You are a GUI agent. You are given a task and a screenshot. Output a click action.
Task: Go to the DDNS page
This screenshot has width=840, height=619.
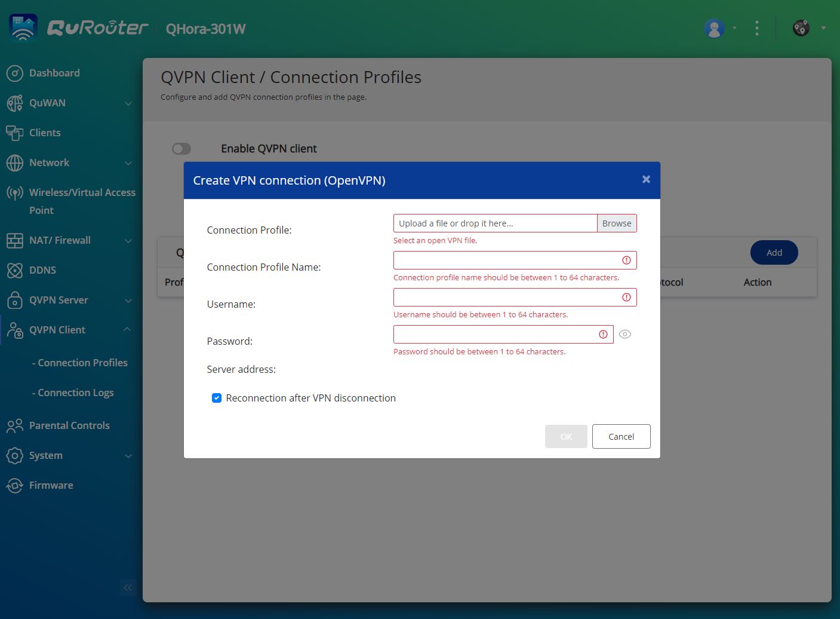click(42, 270)
